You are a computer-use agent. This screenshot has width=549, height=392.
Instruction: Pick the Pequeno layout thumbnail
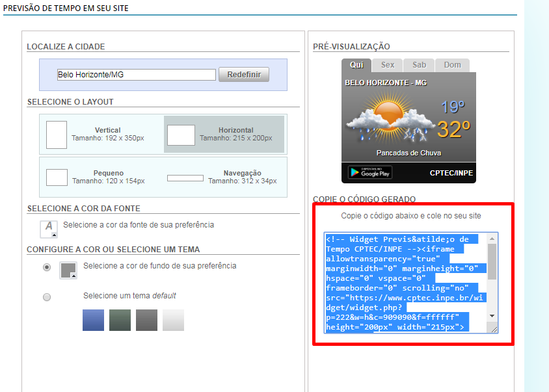click(x=57, y=177)
